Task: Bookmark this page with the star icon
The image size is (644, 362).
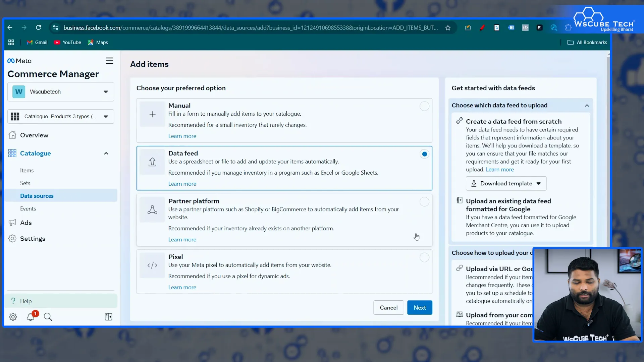Action: click(x=448, y=27)
